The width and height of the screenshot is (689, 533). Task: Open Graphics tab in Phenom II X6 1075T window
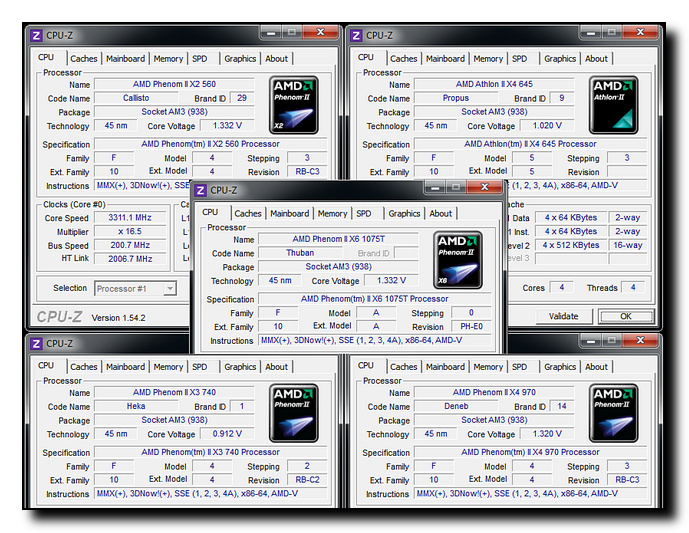pos(404,214)
